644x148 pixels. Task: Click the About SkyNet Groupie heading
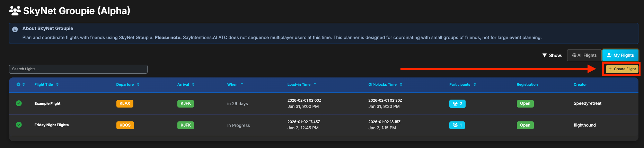point(48,28)
